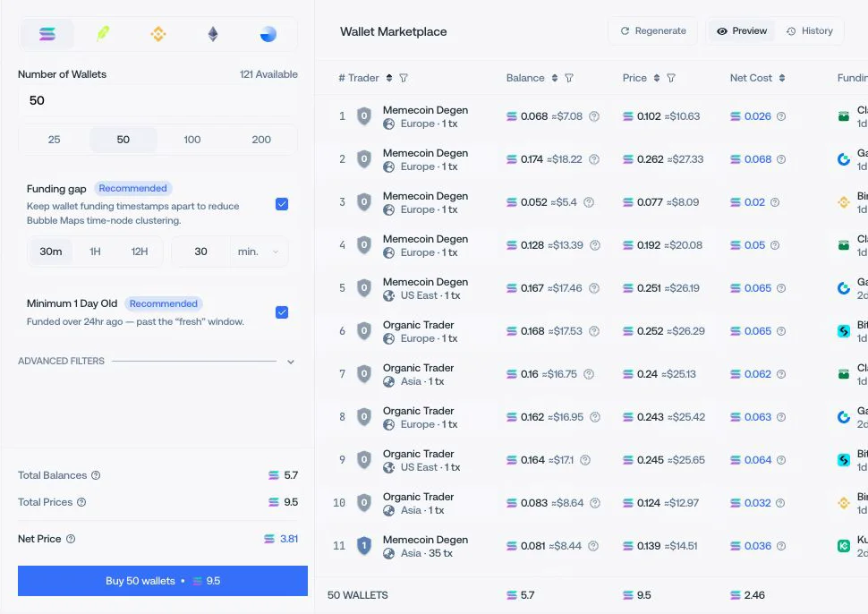The height and width of the screenshot is (614, 868).
Task: Click help icon next to net cost 0.032
Action: pyautogui.click(x=780, y=503)
